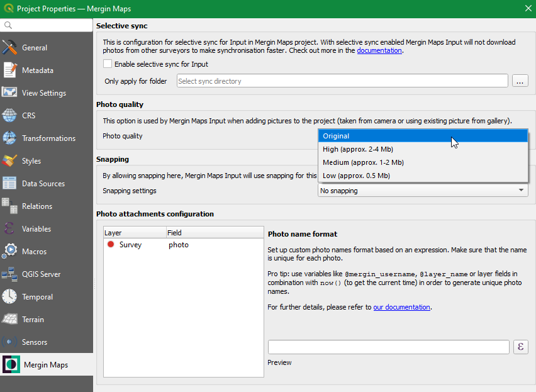Open the Styles paintbrush icon
The image size is (536, 392).
(9, 160)
